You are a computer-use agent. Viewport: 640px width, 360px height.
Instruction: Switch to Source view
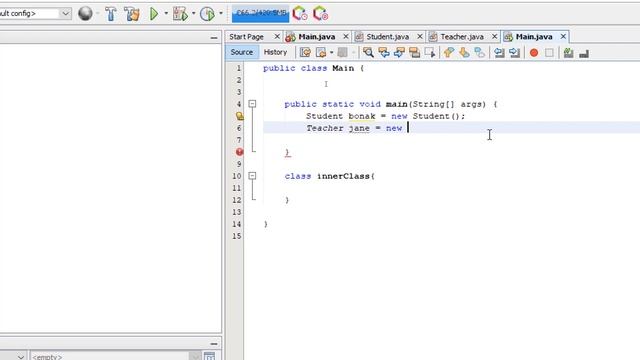(x=242, y=52)
